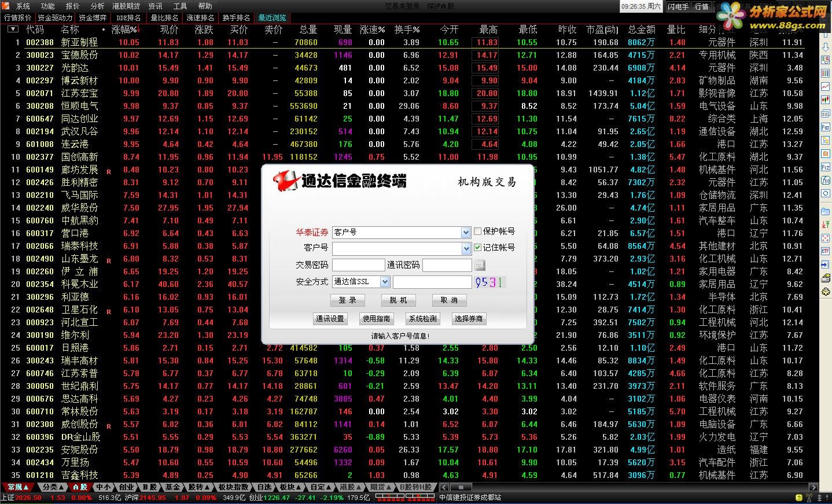Open the f(x) formula icon
The width and height of the screenshot is (832, 504).
click(x=826, y=180)
